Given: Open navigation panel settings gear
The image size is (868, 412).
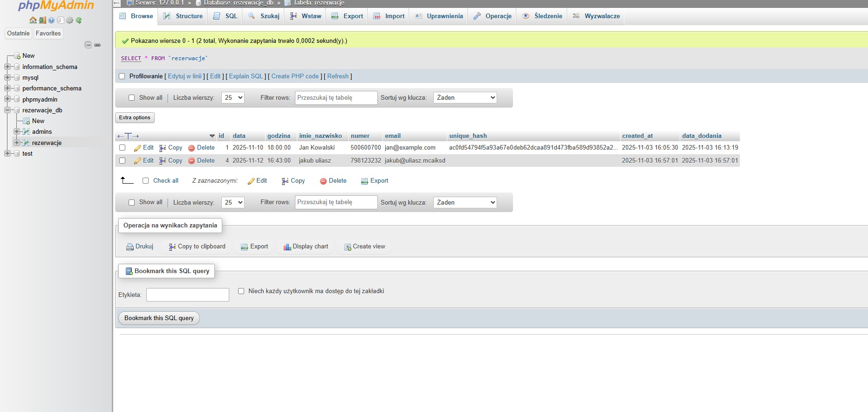Looking at the screenshot, I should point(69,21).
